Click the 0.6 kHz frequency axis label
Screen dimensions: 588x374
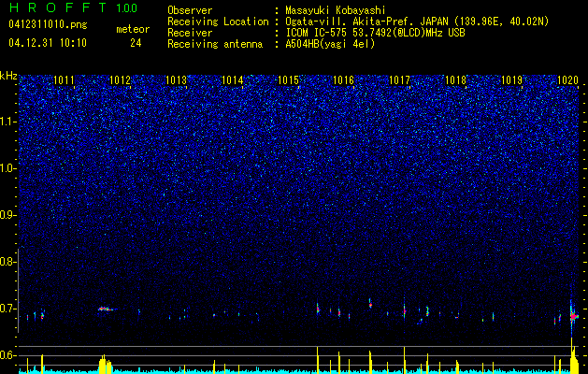pyautogui.click(x=7, y=355)
